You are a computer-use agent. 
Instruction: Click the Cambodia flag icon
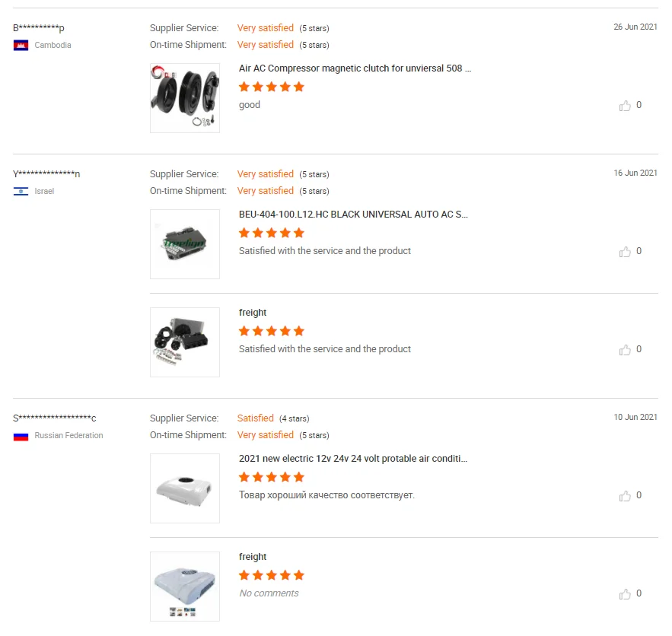[x=21, y=45]
